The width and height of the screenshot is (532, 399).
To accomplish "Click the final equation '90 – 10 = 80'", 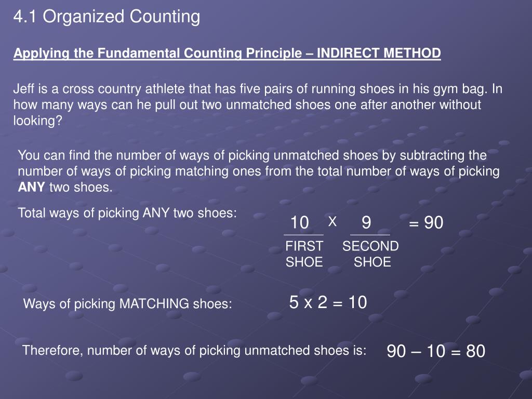I will [x=436, y=351].
